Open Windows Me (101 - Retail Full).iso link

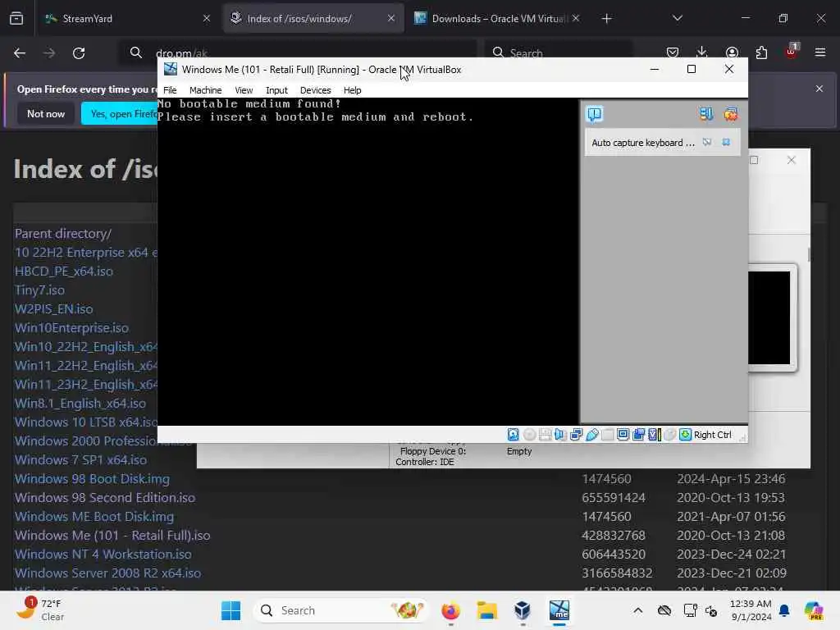(112, 535)
